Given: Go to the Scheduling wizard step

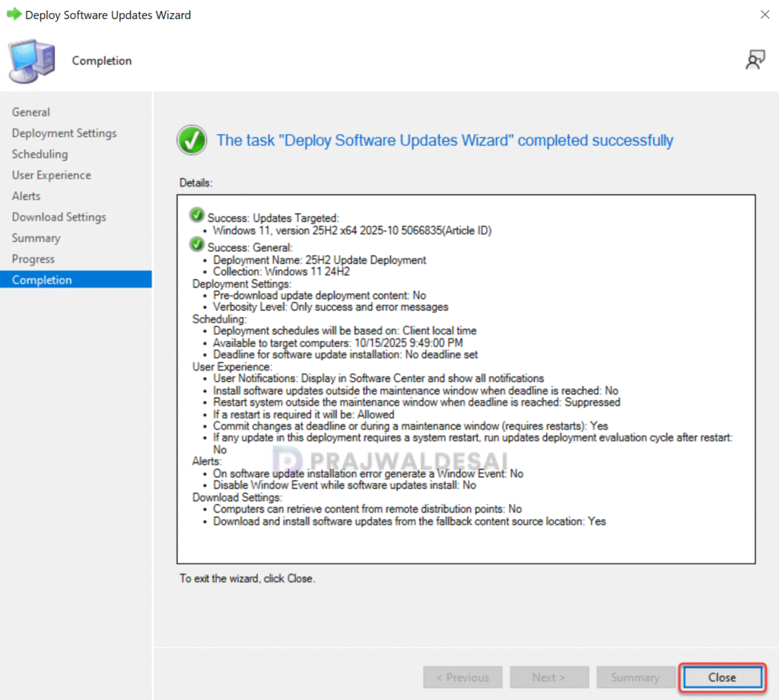Looking at the screenshot, I should click(40, 154).
